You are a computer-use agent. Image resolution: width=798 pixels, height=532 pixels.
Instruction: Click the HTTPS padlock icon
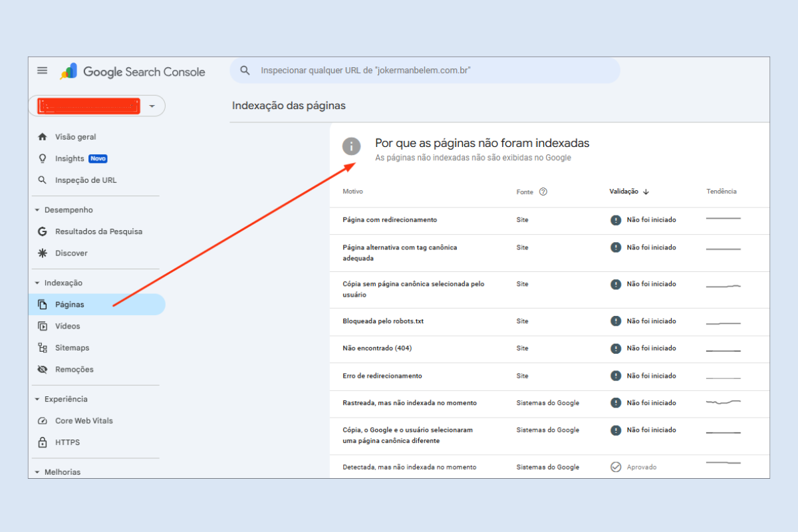click(43, 442)
